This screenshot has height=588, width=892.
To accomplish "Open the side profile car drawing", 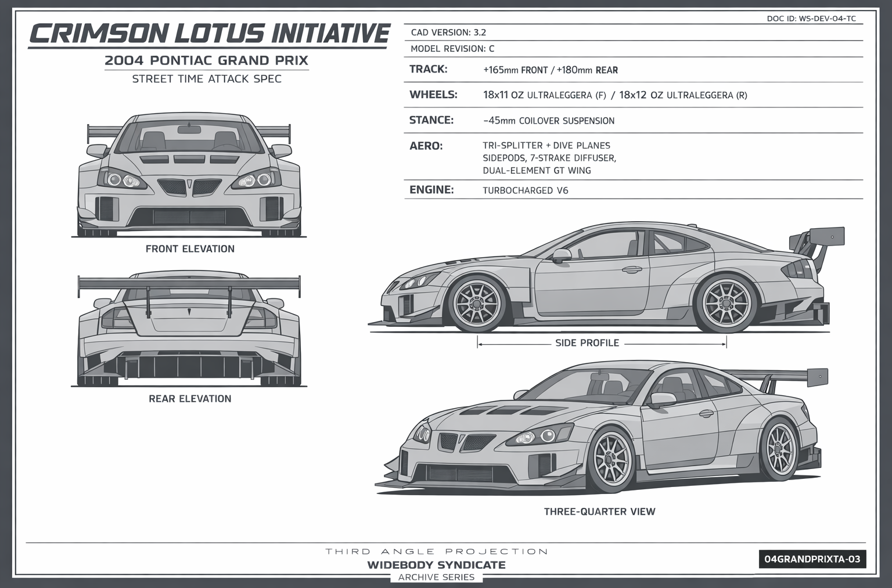I will pos(606,278).
